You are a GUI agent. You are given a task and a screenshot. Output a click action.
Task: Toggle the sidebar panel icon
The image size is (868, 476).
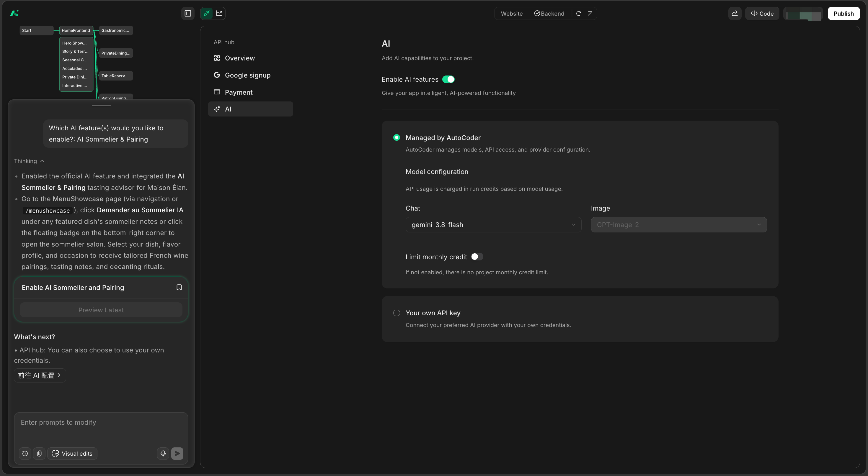pos(188,14)
